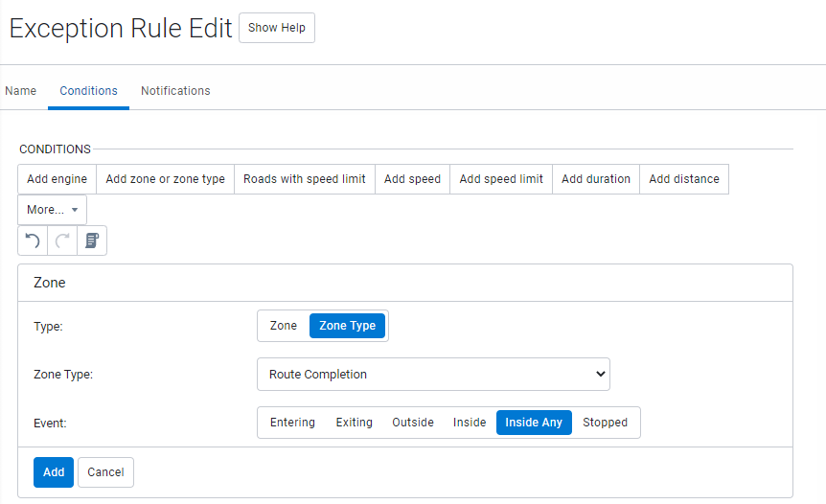Screen dimensions: 826x504
Task: Click Roads with speed limit
Action: point(305,179)
